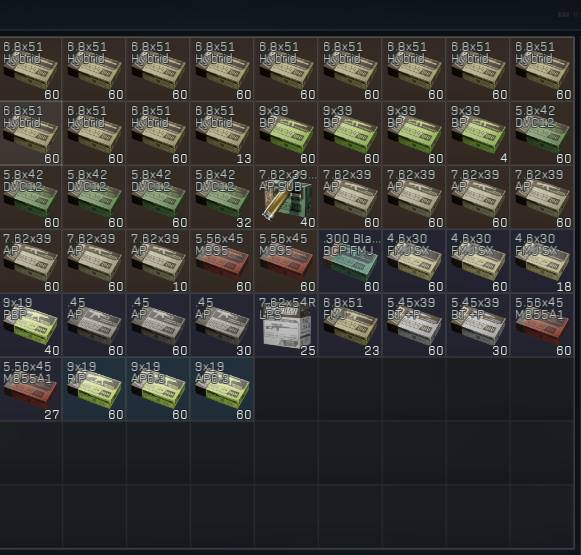Click the 5.56x45 M995 pack next to .300 Blackout
581x555 pixels.
286,262
